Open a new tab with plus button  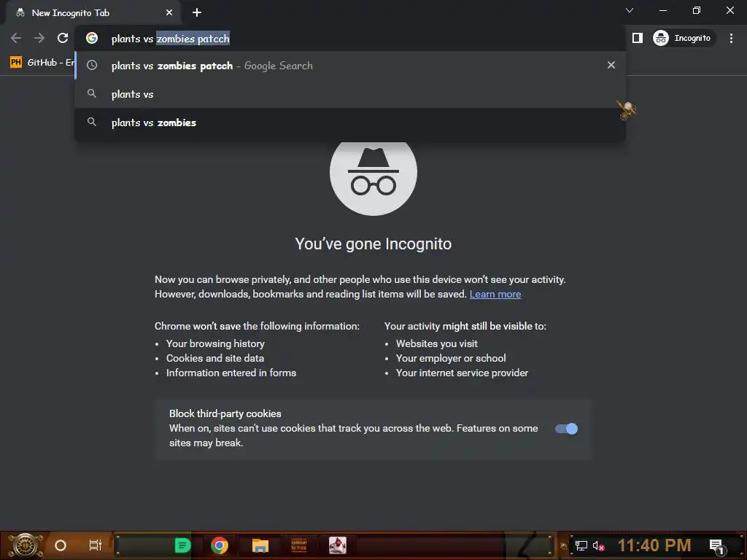(197, 13)
